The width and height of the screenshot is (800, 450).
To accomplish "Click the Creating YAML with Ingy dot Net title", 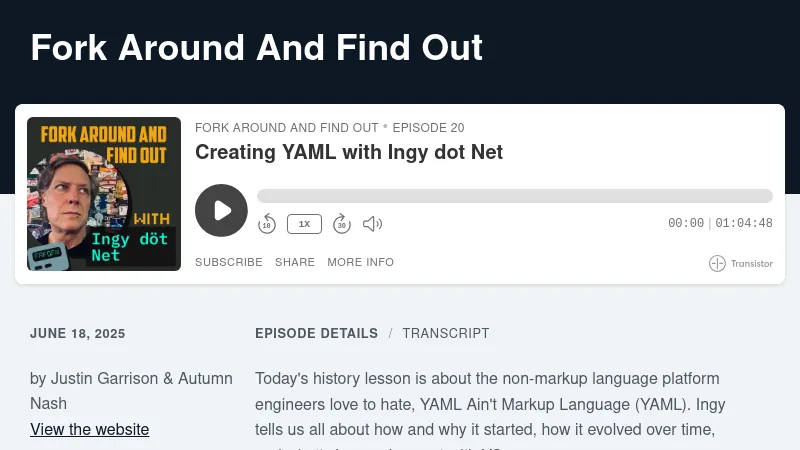I will pos(349,152).
